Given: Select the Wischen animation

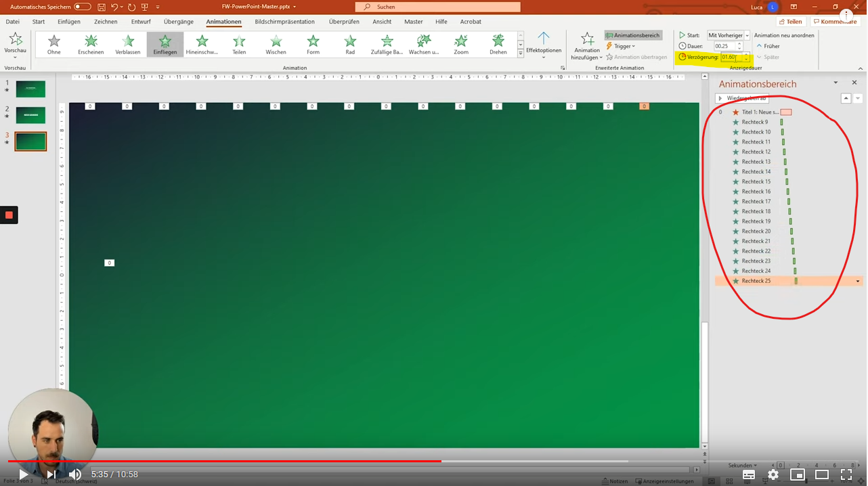Looking at the screenshot, I should tap(276, 45).
